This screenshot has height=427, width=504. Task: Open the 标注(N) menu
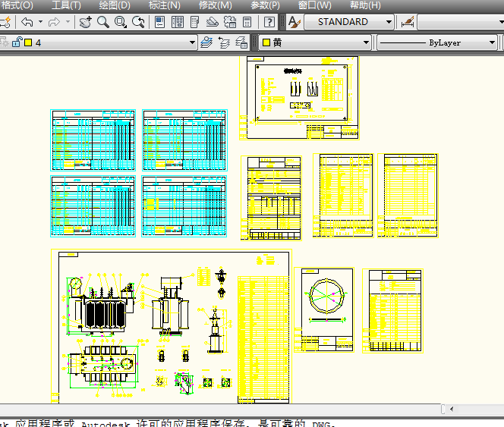coord(165,5)
